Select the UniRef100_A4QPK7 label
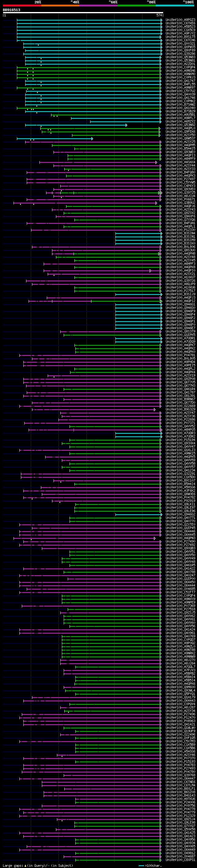Viewport: 197px width, 868px height. 180,345
